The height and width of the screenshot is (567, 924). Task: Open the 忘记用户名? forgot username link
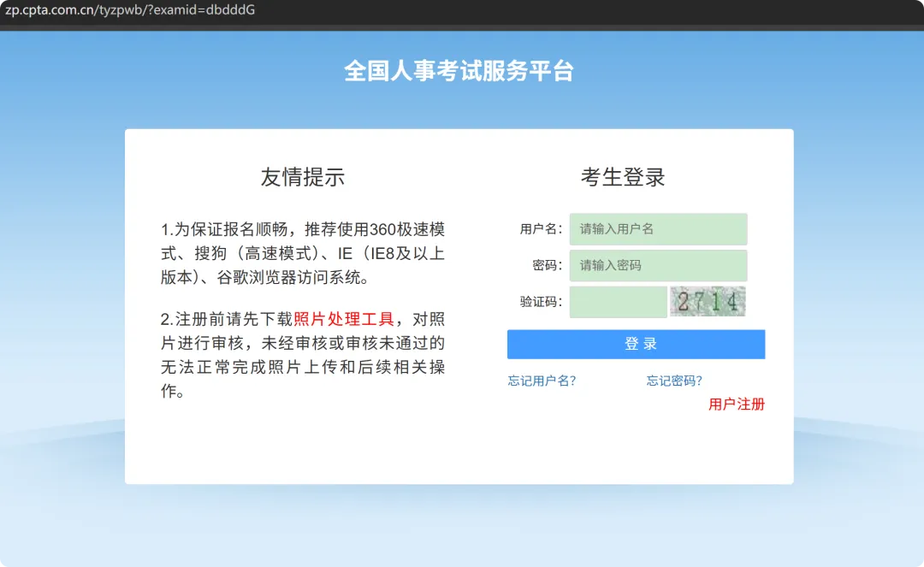tap(542, 381)
